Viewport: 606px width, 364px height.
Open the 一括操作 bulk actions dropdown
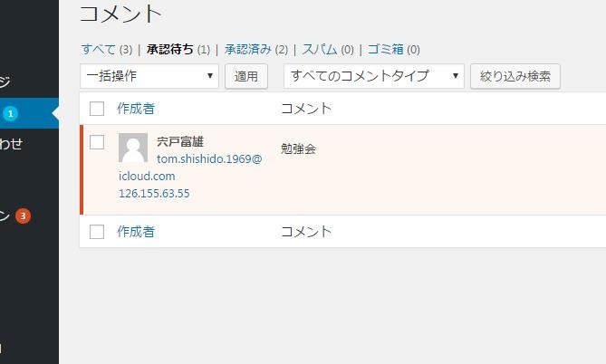coord(149,76)
